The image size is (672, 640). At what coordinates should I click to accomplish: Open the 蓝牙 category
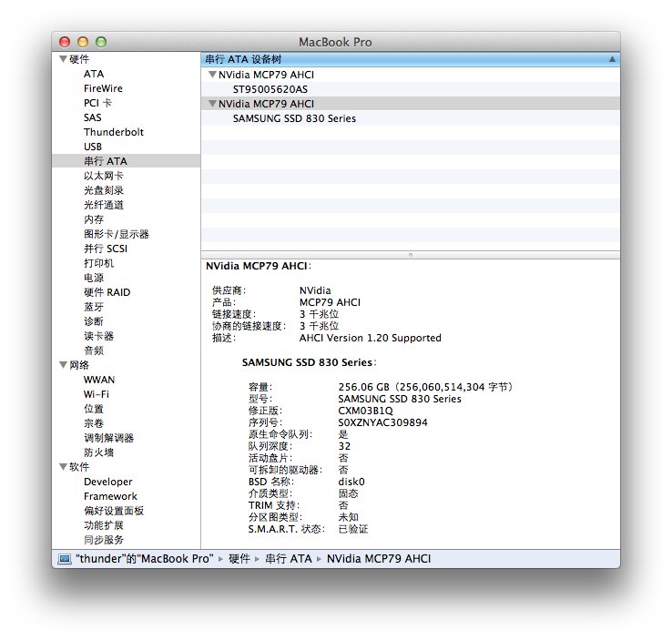pos(94,307)
